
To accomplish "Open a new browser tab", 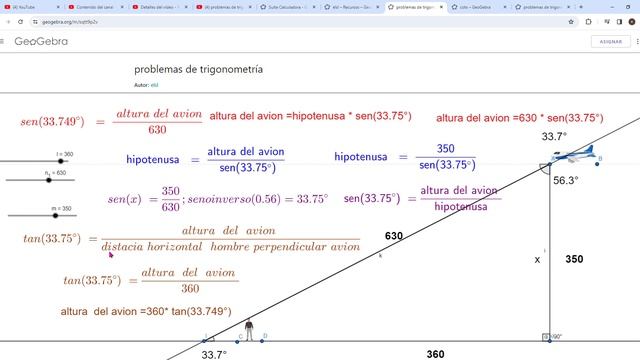I will 581,7.
